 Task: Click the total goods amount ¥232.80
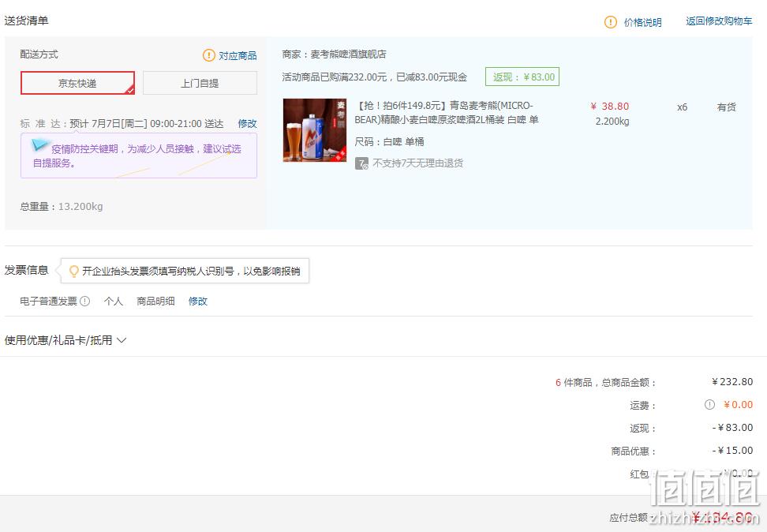(732, 382)
